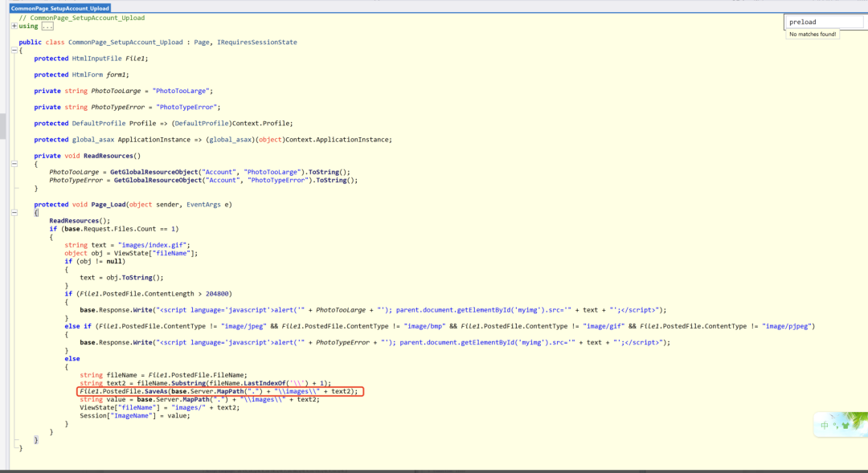Image resolution: width=868 pixels, height=473 pixels.
Task: Click the File1 field declaration name
Action: point(135,59)
